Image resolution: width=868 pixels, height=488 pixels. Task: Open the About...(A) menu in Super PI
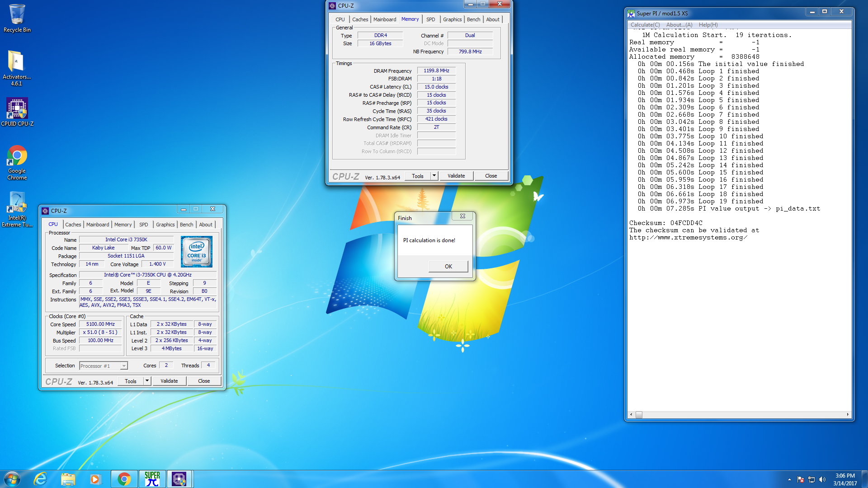pos(679,25)
